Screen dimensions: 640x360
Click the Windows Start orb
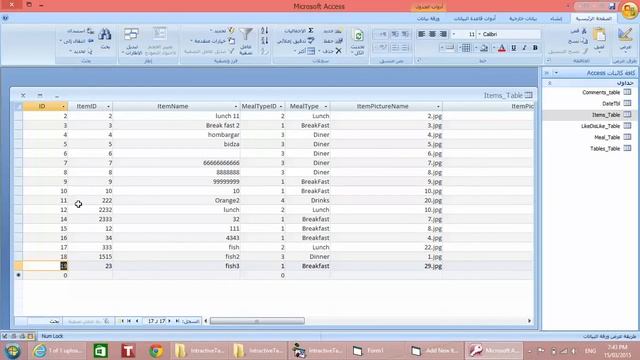13,351
